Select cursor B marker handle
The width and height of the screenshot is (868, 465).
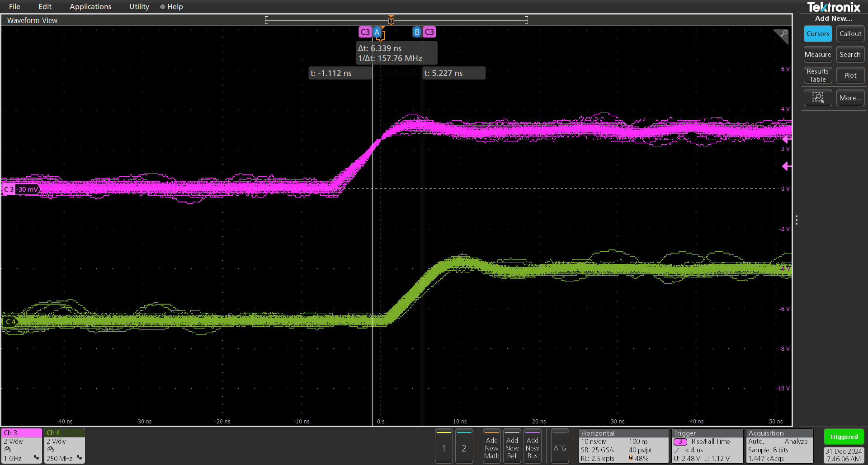point(417,32)
